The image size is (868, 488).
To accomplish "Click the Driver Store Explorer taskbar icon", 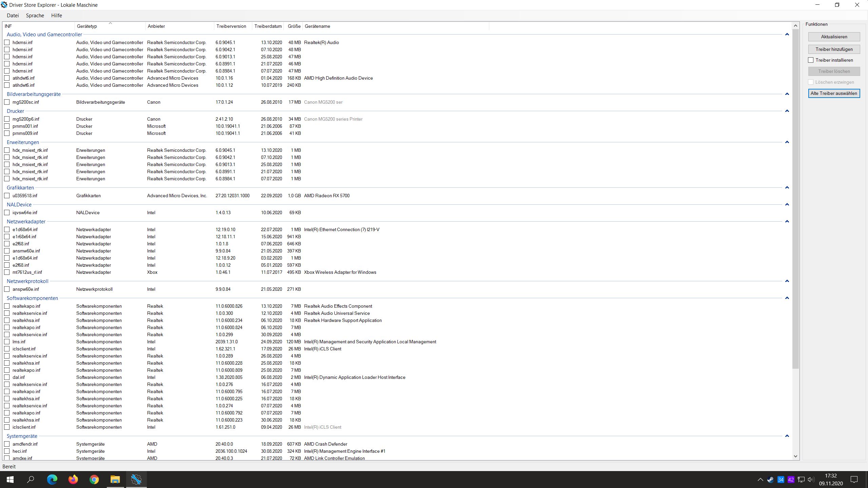I will [x=136, y=480].
